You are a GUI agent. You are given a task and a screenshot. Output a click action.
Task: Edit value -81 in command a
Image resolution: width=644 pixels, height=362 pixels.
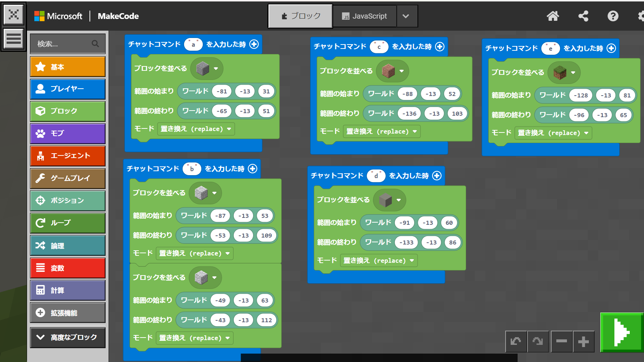point(222,91)
